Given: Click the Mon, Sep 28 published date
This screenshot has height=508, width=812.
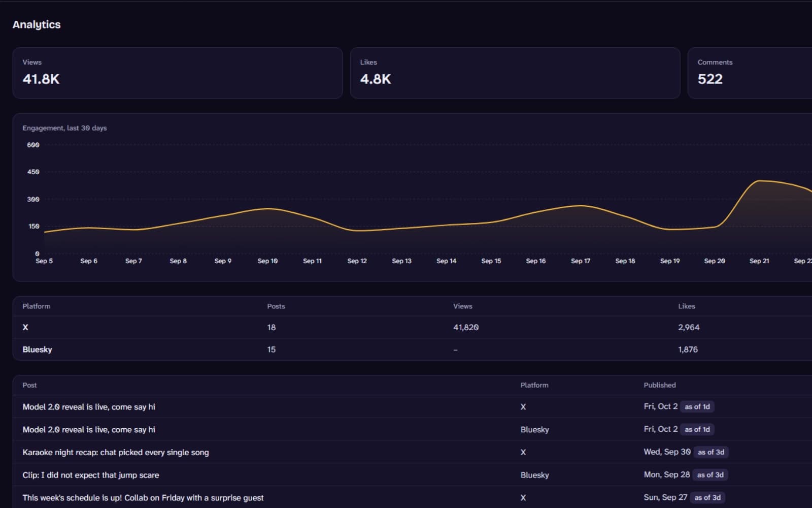Looking at the screenshot, I should pyautogui.click(x=667, y=474).
